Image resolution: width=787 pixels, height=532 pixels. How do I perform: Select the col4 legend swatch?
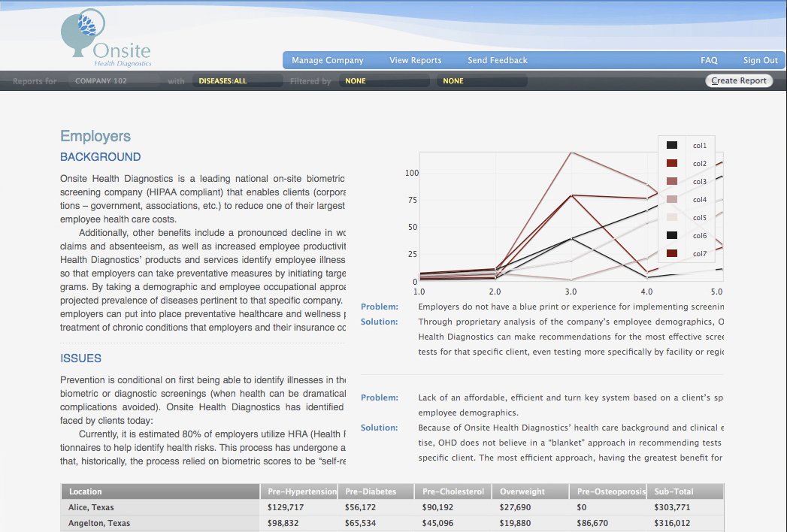[x=672, y=199]
